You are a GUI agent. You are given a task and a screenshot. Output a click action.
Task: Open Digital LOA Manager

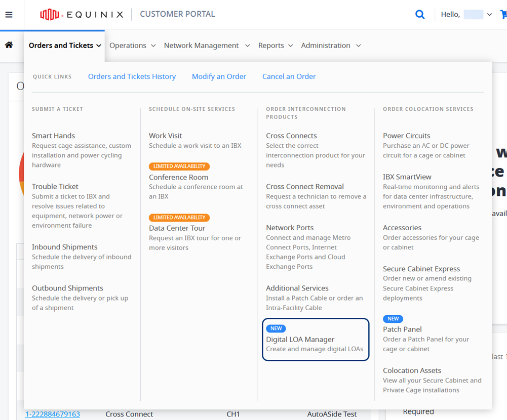coord(300,339)
